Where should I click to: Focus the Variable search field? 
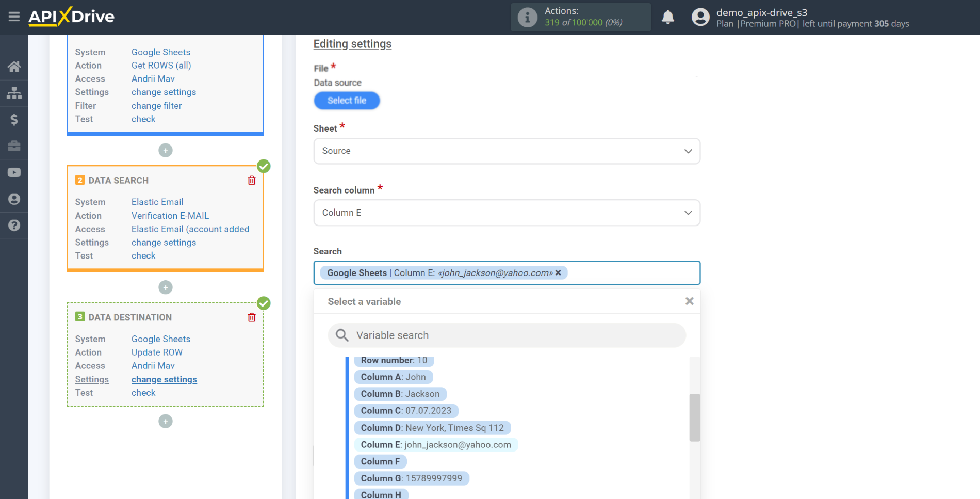(x=507, y=335)
